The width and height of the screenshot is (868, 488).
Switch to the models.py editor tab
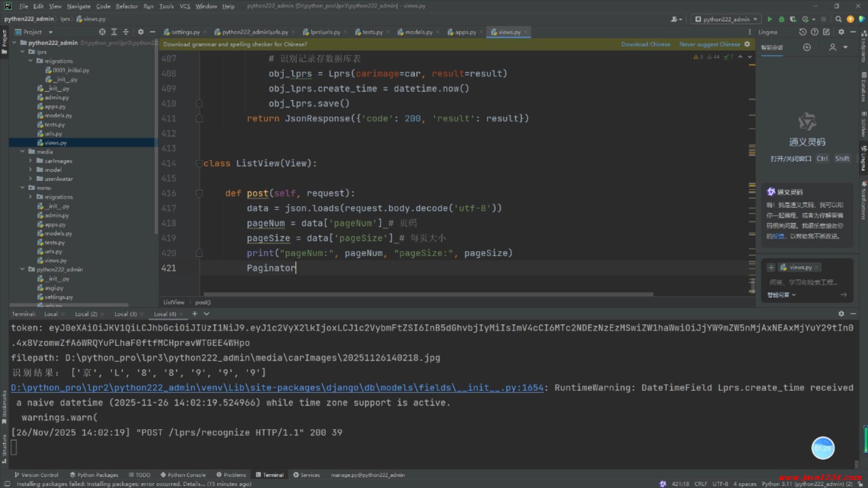[418, 32]
